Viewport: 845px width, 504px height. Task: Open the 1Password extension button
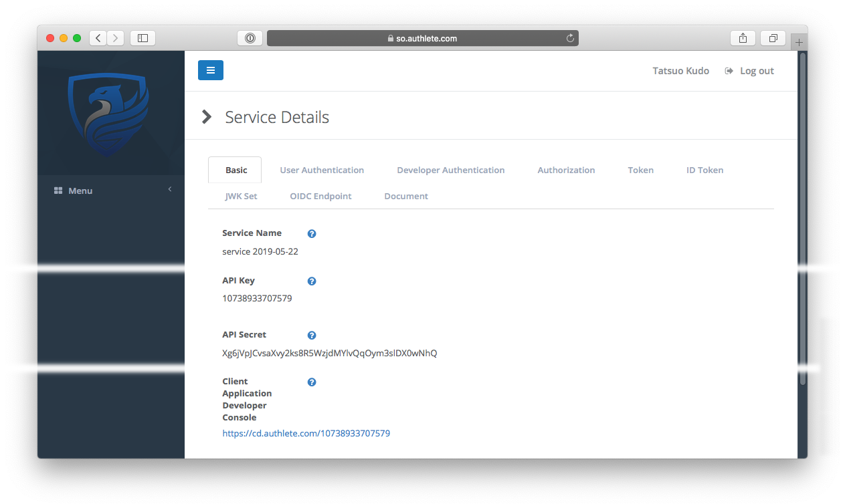250,38
